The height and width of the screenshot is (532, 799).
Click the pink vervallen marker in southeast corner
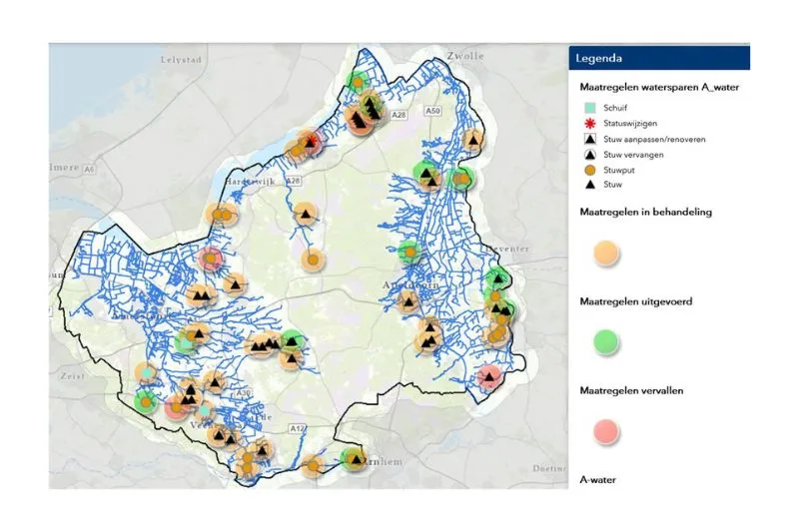pyautogui.click(x=488, y=376)
